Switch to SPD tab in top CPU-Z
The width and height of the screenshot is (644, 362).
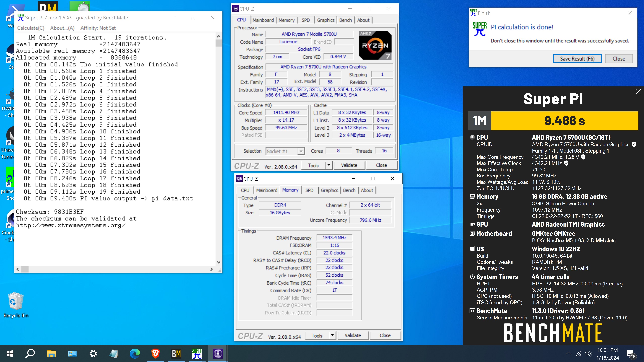point(306,20)
